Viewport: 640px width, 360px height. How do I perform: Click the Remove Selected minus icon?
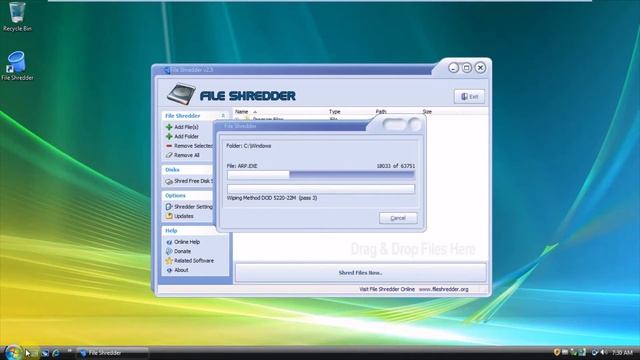coord(169,146)
